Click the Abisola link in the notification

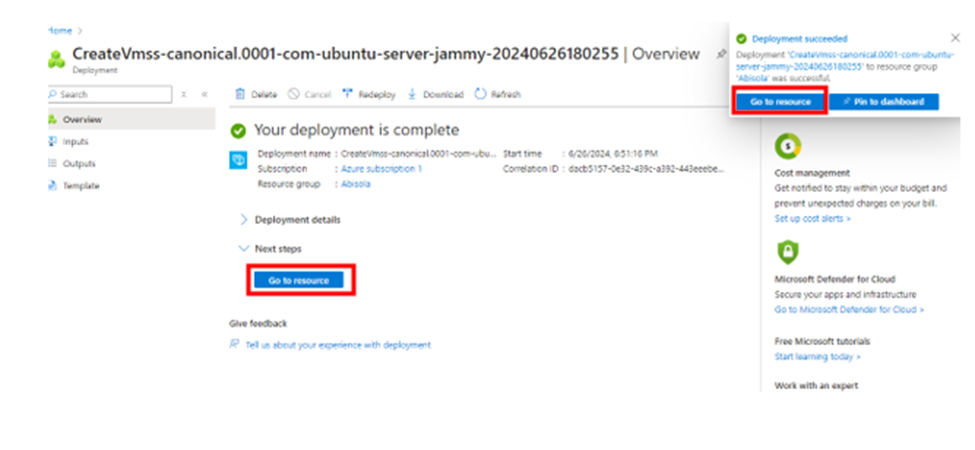[752, 78]
